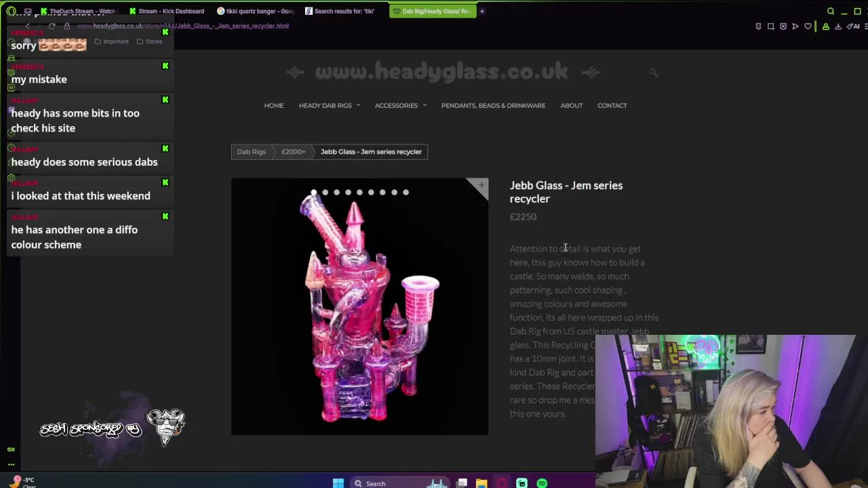This screenshot has width=868, height=488.
Task: Open the Opera GX menu logo
Action: [12, 11]
